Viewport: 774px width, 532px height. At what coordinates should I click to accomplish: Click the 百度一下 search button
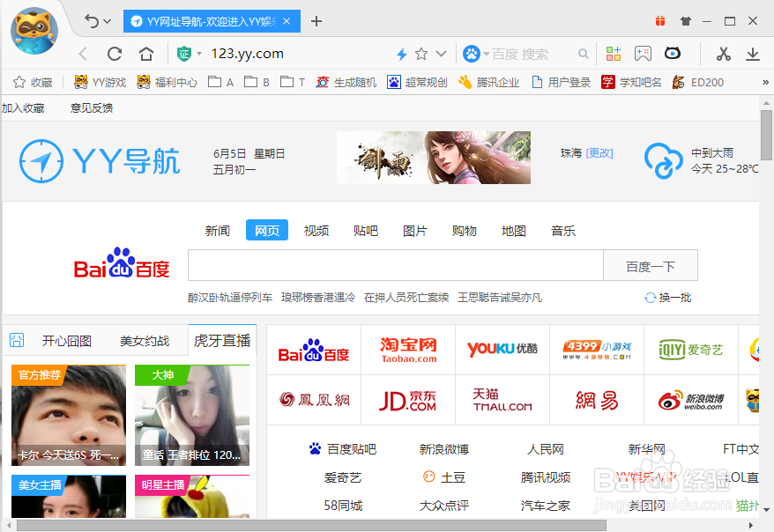tap(651, 265)
